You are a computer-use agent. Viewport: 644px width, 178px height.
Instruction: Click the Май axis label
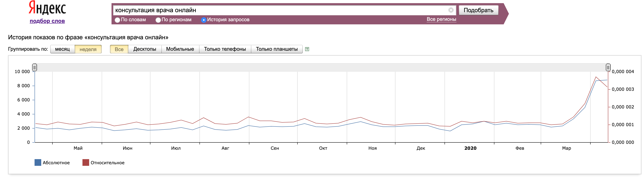(78, 148)
